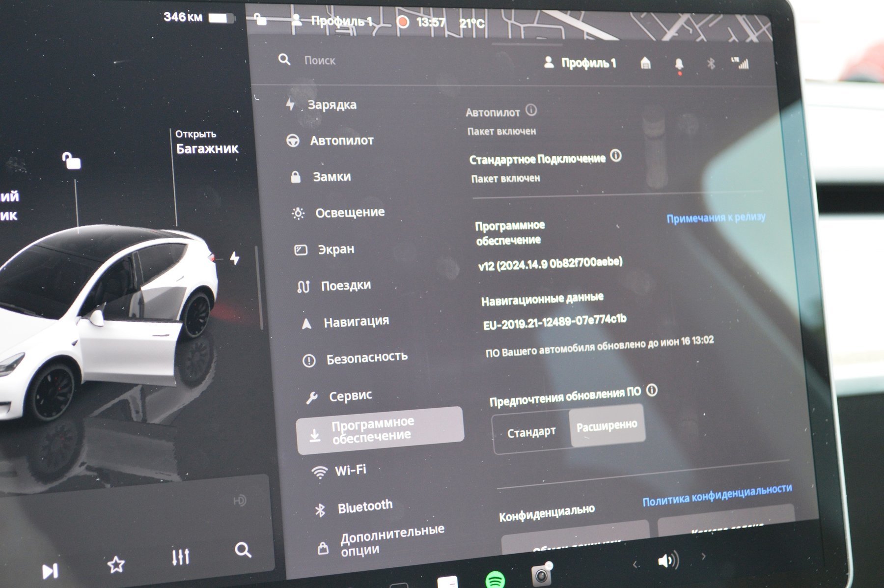The width and height of the screenshot is (884, 588).
Task: Open the audio equalizer sliders icon
Action: tap(180, 557)
